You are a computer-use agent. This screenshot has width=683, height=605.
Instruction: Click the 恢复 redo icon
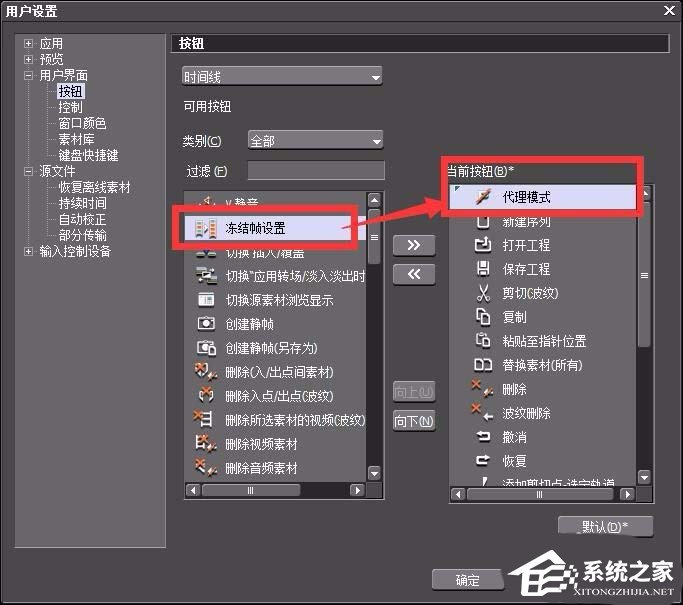tap(483, 460)
